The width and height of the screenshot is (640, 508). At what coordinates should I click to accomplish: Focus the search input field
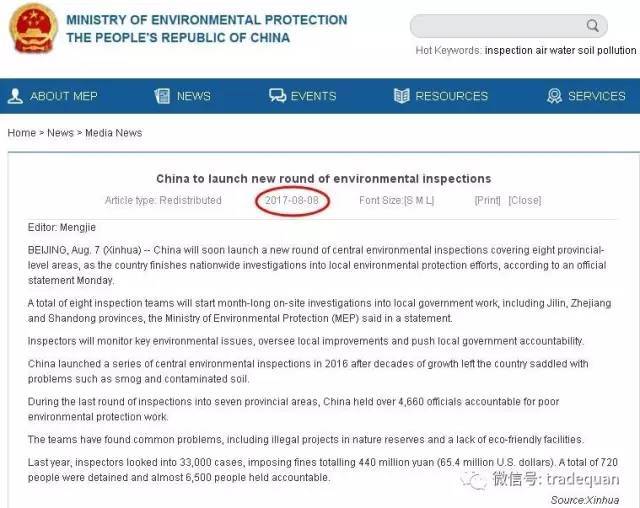498,26
